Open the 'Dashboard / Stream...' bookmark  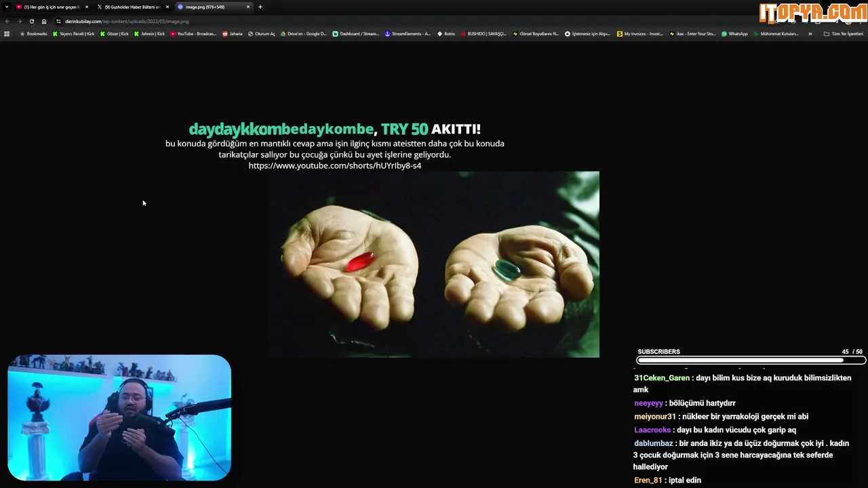[356, 33]
